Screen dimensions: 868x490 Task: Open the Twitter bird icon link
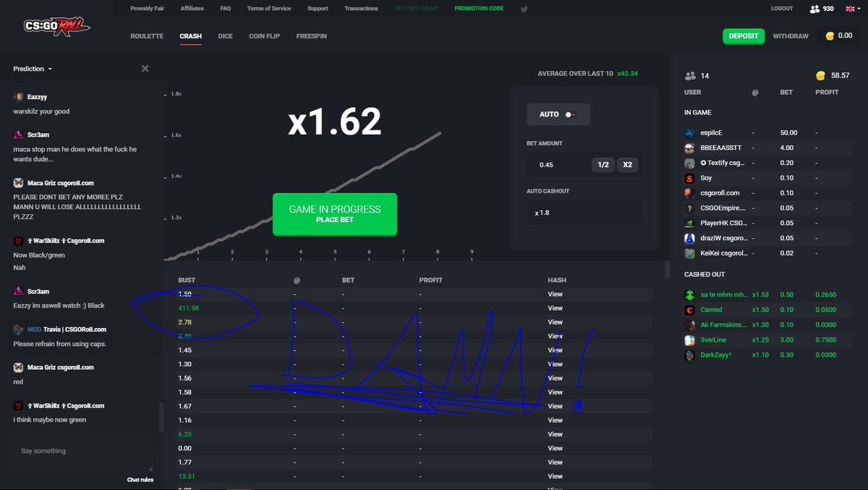[524, 9]
